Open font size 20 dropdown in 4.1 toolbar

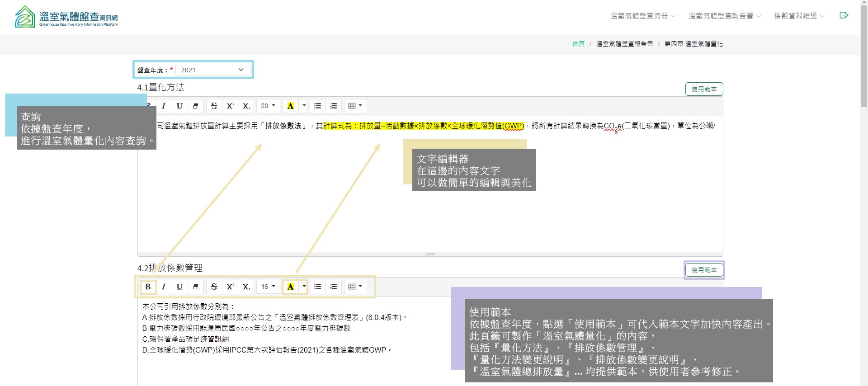click(268, 106)
